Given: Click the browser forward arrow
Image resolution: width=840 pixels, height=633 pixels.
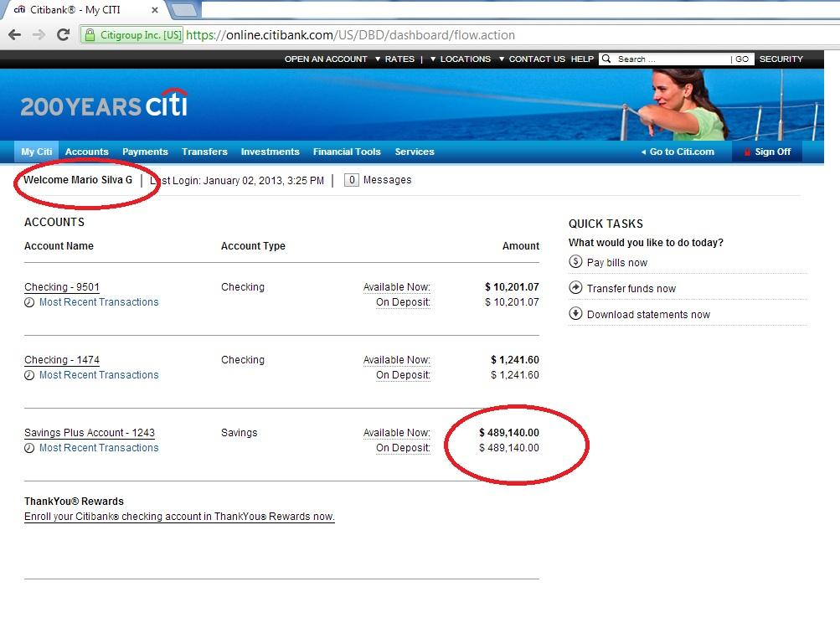Looking at the screenshot, I should (39, 35).
